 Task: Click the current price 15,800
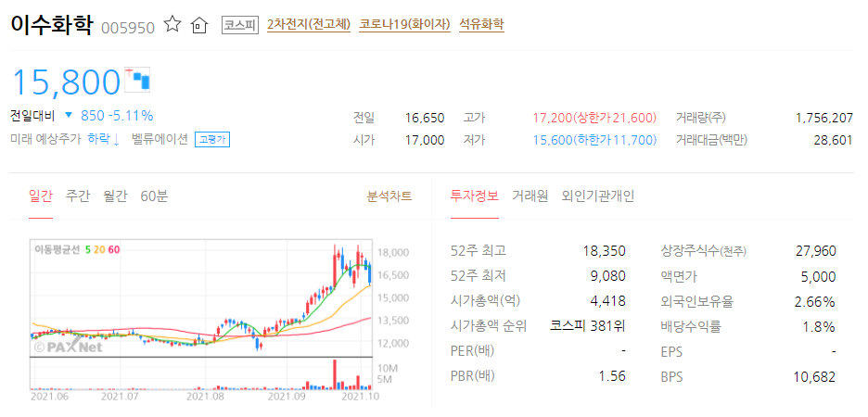66,82
